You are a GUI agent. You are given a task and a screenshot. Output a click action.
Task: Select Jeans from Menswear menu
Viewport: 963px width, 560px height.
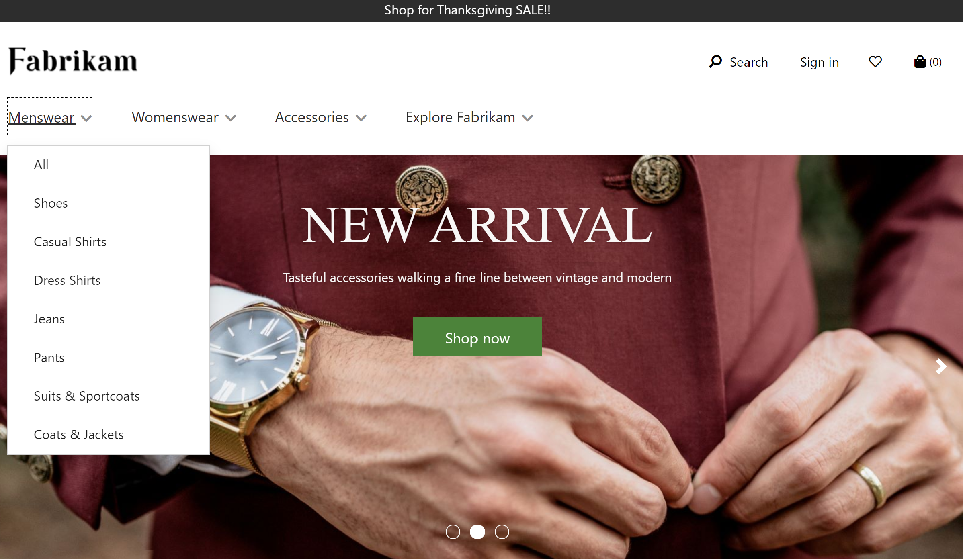49,318
